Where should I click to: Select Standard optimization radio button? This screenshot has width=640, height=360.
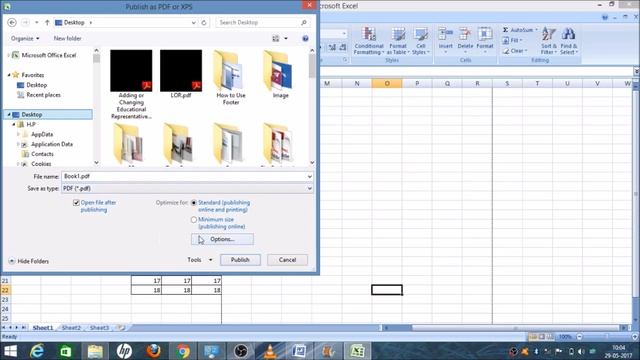coord(194,203)
